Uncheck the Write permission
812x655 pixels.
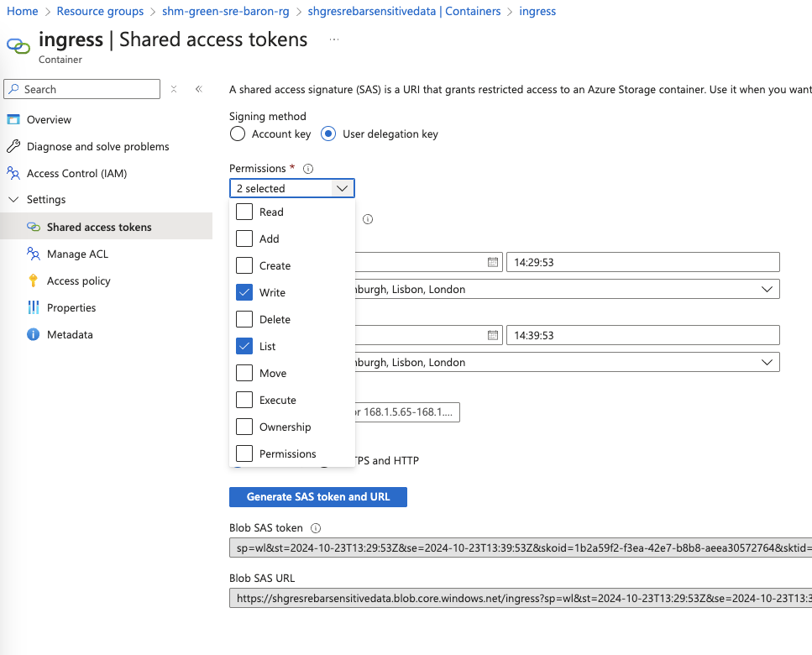[x=244, y=292]
